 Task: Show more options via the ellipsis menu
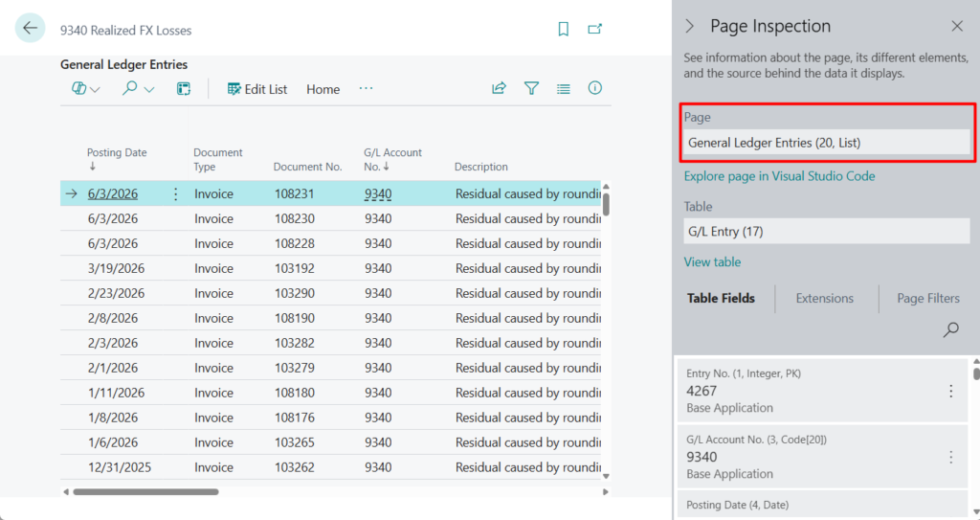point(366,88)
